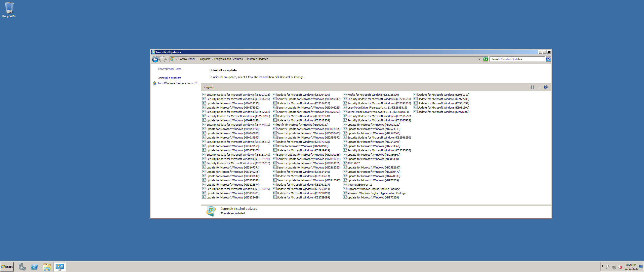Click the Search Installed Updates field

[517, 59]
